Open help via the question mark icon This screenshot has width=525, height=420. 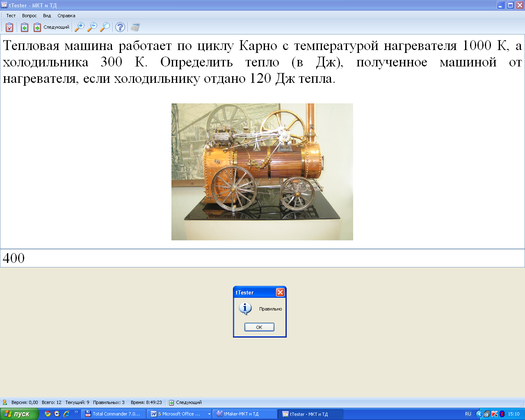pyautogui.click(x=120, y=27)
